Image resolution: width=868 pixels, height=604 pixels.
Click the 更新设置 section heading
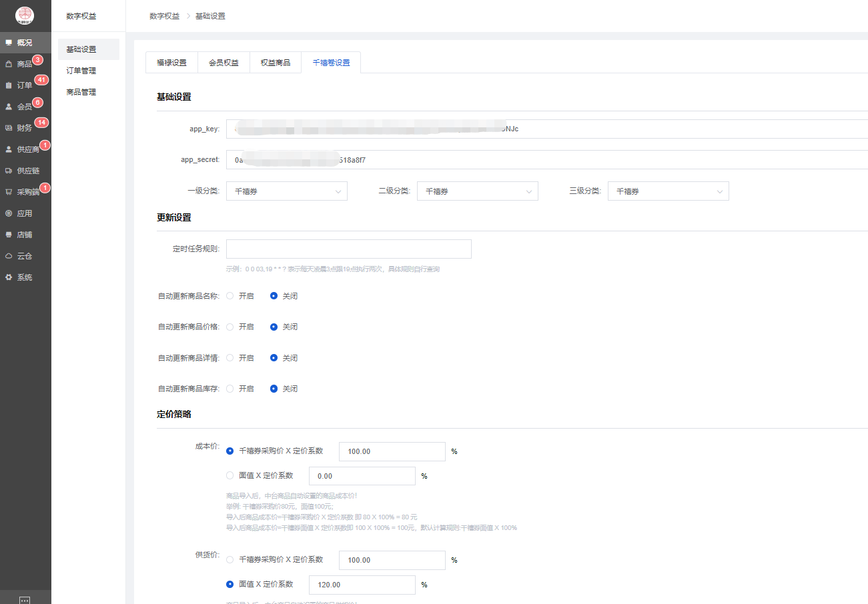click(174, 217)
